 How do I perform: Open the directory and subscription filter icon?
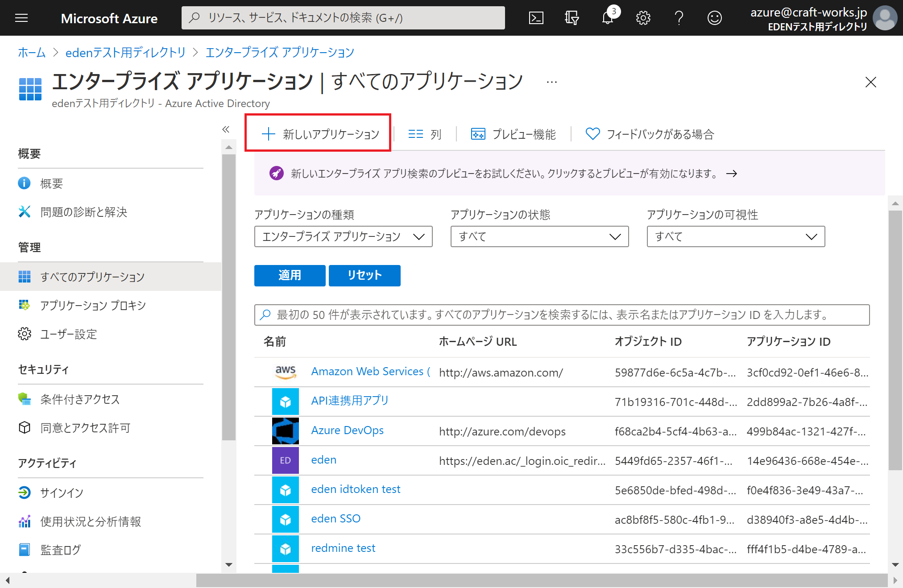[x=572, y=18]
